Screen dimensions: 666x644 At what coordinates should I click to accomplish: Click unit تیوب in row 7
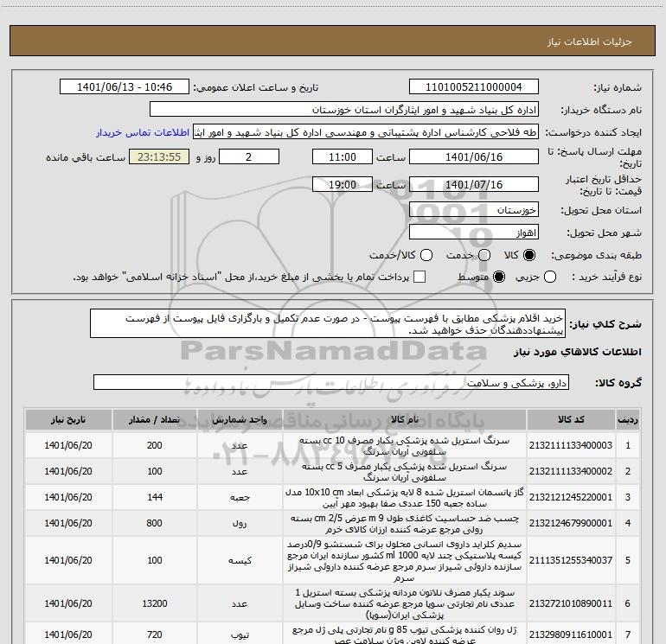point(240,635)
